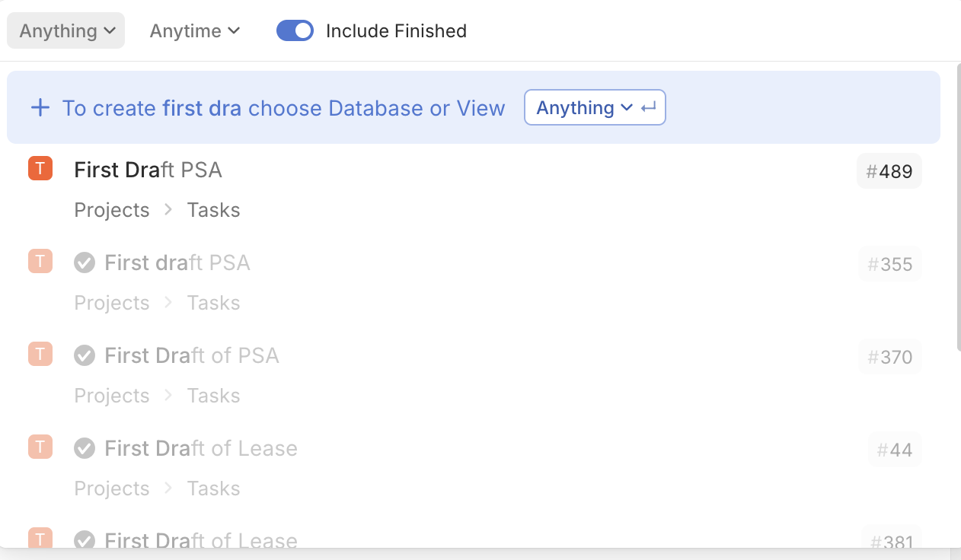This screenshot has height=560, width=961.
Task: Open the Anything filter dropdown at top
Action: tap(66, 30)
